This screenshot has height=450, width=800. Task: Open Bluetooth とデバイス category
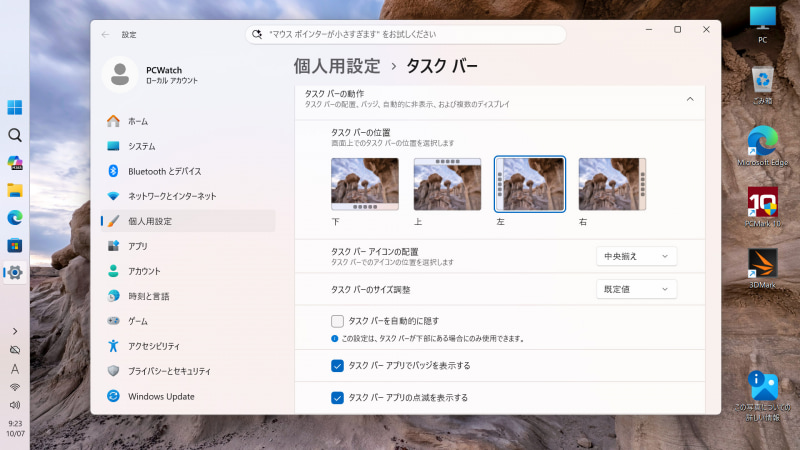click(188, 171)
